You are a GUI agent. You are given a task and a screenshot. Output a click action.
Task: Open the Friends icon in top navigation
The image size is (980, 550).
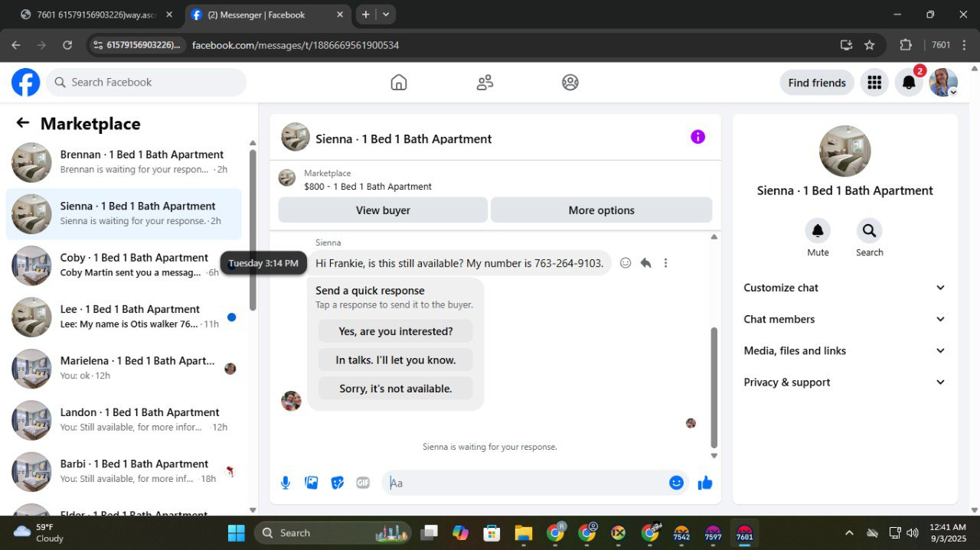click(485, 83)
